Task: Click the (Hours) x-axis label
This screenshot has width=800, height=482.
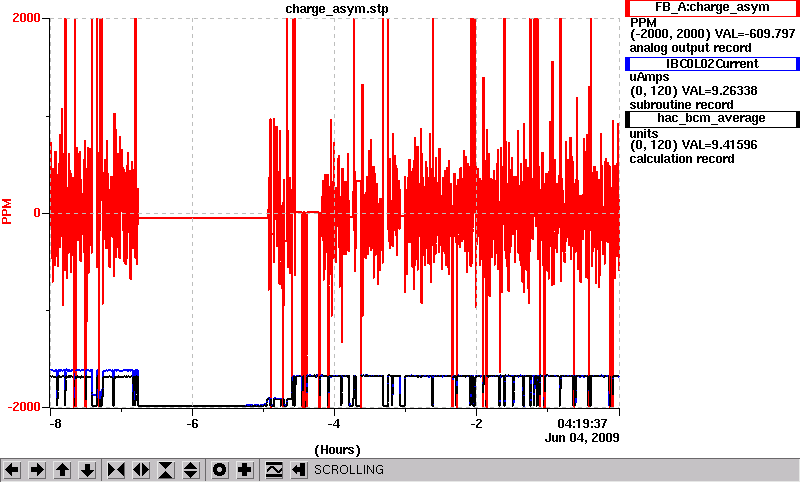Action: tap(337, 450)
